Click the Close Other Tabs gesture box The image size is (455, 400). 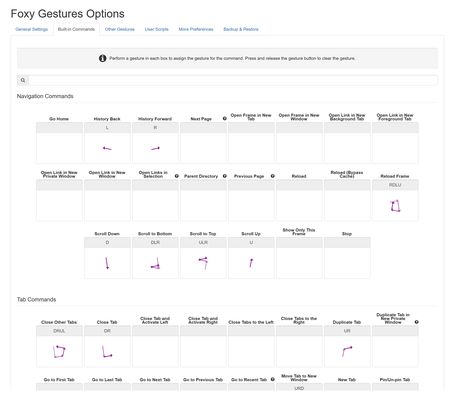coord(59,346)
